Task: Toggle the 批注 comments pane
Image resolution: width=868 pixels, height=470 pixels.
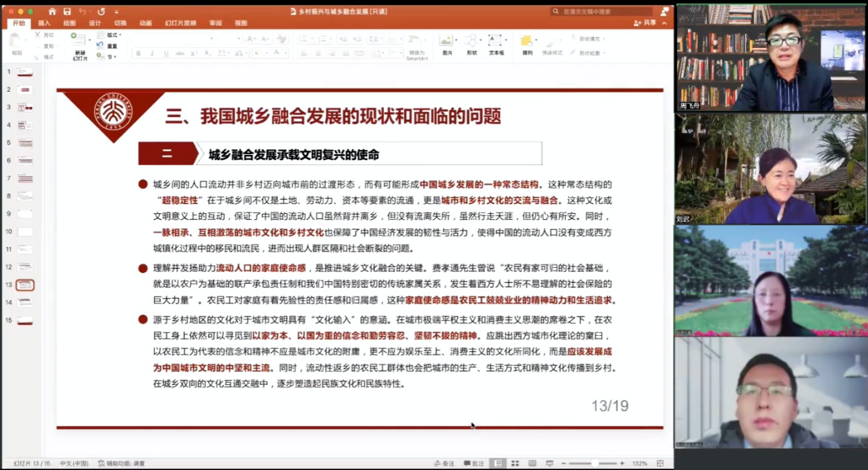Action: pos(474,463)
